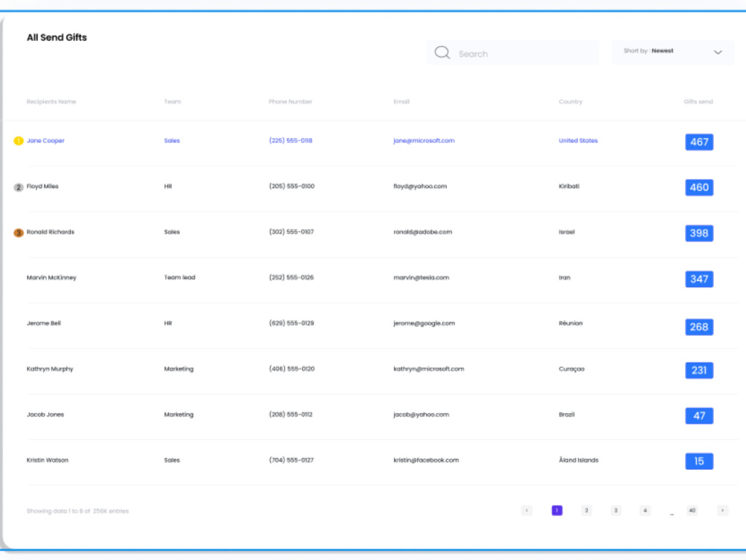The image size is (746, 560).
Task: Click phone (205) 555-0100
Action: tap(292, 186)
